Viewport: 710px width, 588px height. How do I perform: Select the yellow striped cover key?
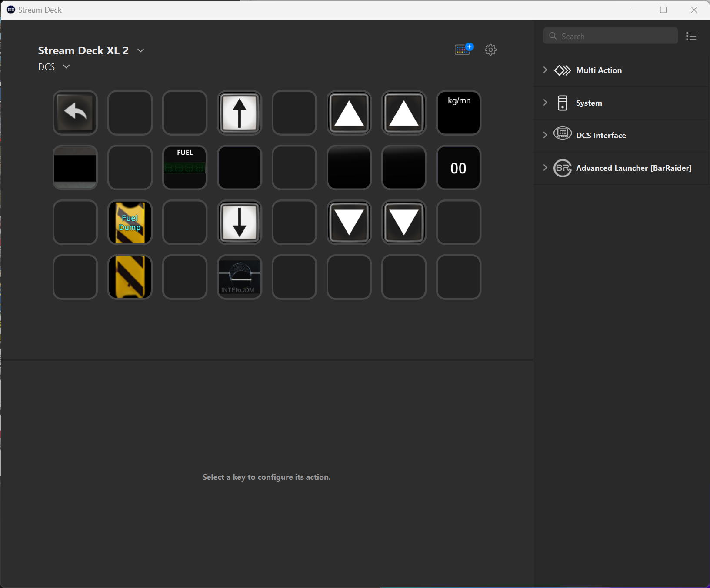coord(130,277)
